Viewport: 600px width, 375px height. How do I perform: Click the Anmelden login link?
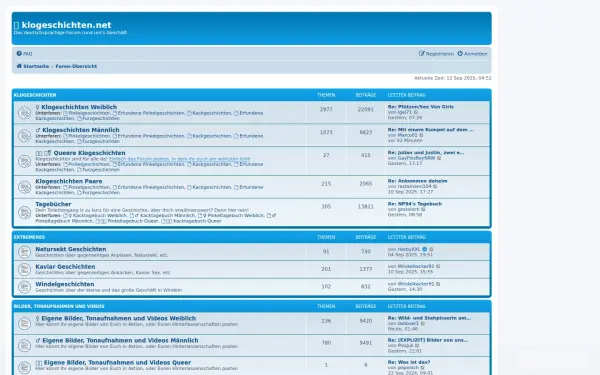pos(472,54)
